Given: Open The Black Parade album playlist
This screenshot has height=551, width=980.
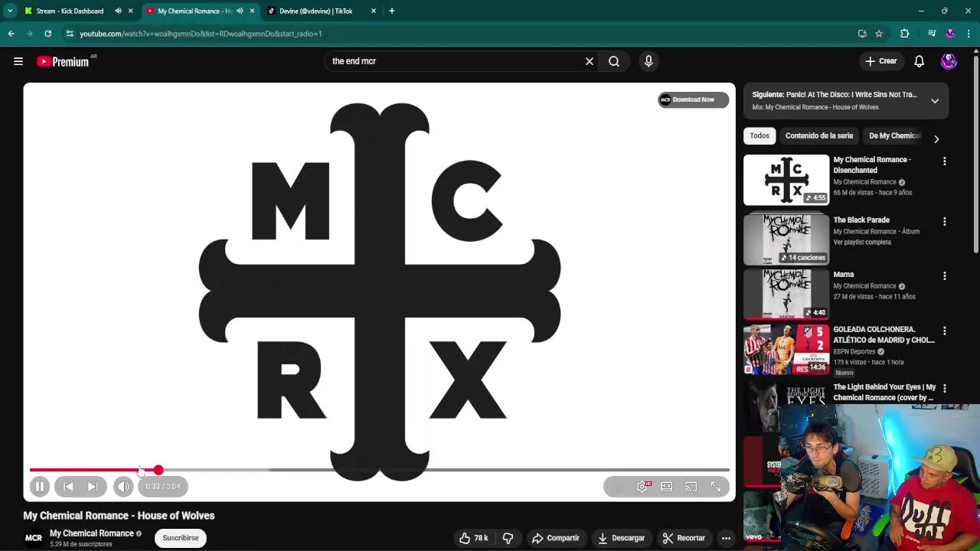Looking at the screenshot, I should pos(786,239).
